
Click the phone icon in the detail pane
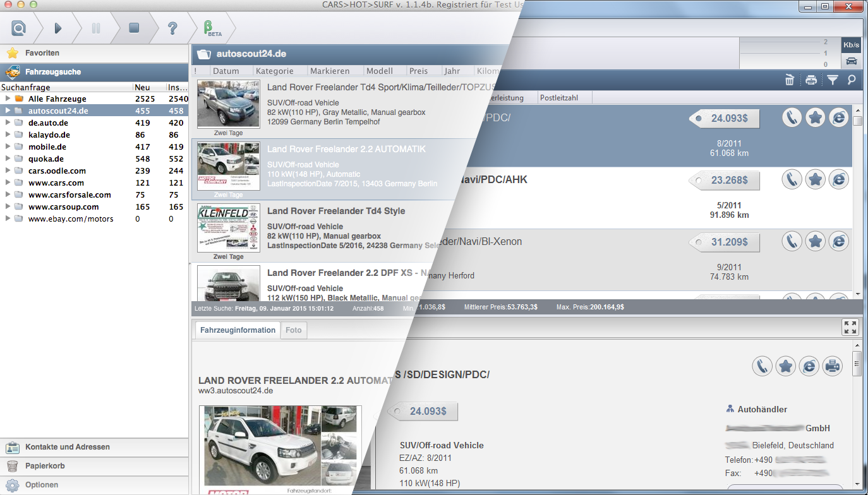763,366
